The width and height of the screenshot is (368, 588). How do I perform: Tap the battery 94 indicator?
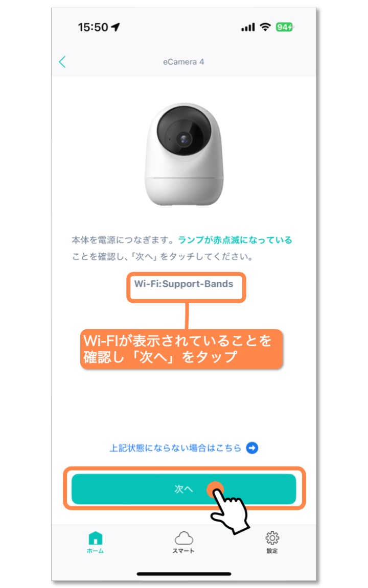(x=285, y=27)
